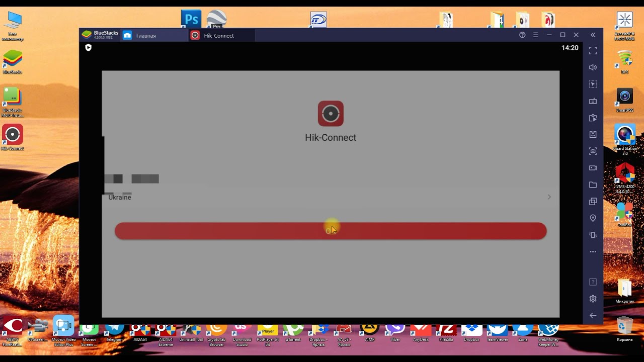
Task: Open PotPlayer 64 bit desktop shortcut
Action: click(x=268, y=334)
